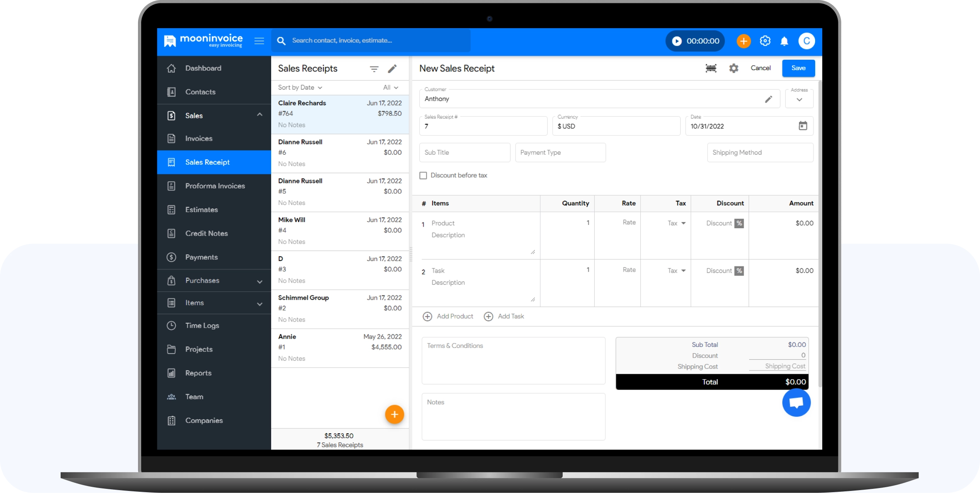Go to Credit Notes section
980x493 pixels.
click(x=206, y=233)
